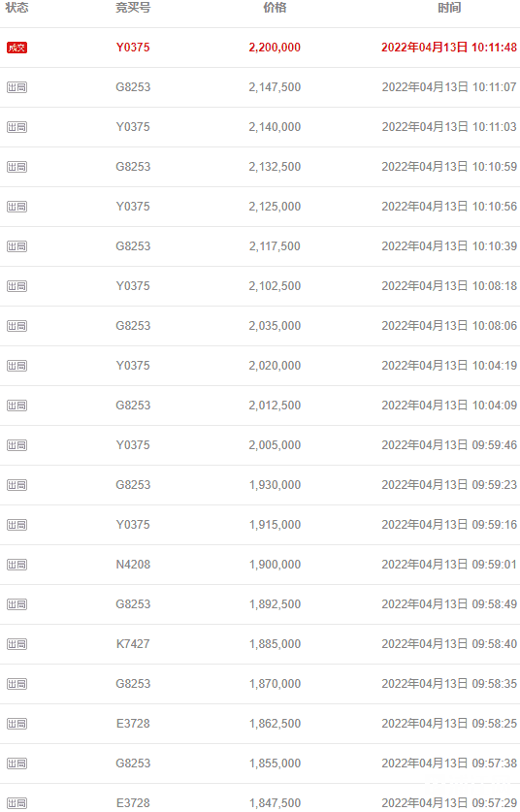This screenshot has height=812, width=520.
Task: Click the winning price 2,200,000
Action: point(275,48)
